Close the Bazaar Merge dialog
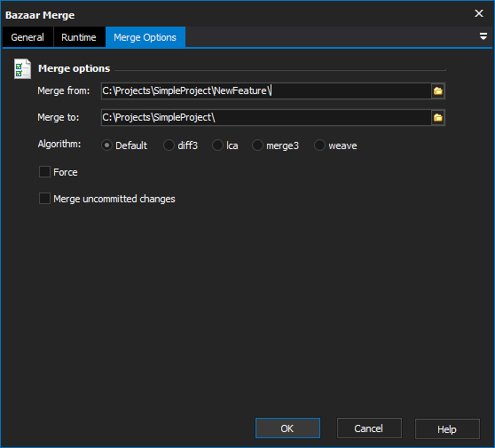The width and height of the screenshot is (495, 448). coord(478,13)
